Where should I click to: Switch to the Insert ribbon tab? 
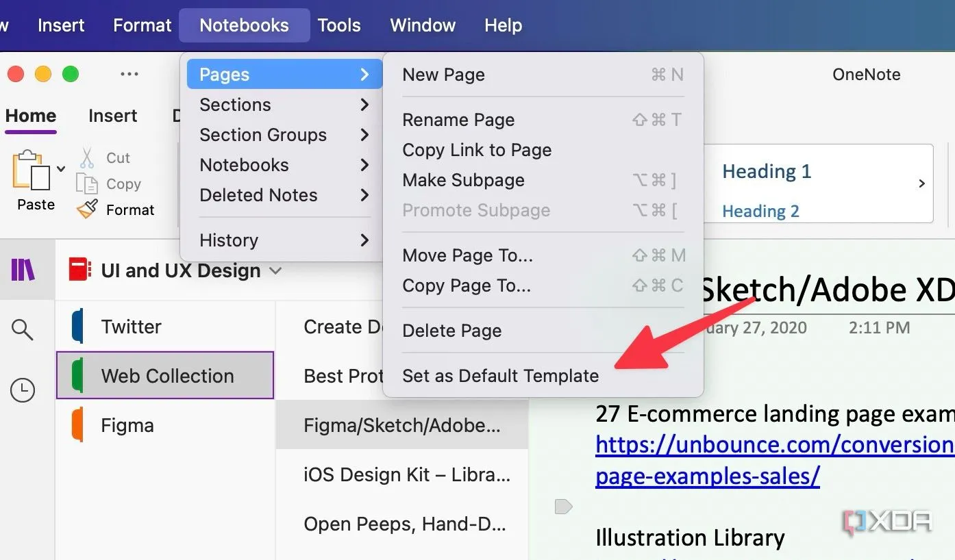tap(112, 116)
